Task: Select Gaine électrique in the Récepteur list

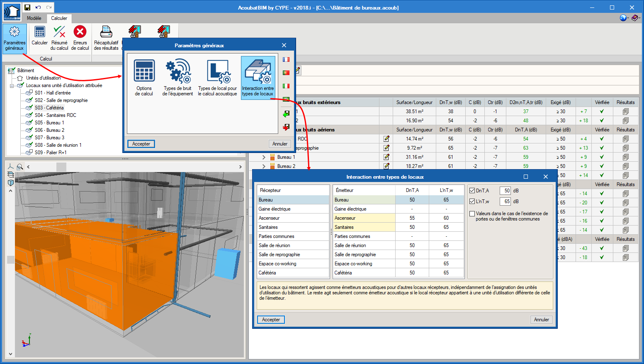Action: click(293, 209)
